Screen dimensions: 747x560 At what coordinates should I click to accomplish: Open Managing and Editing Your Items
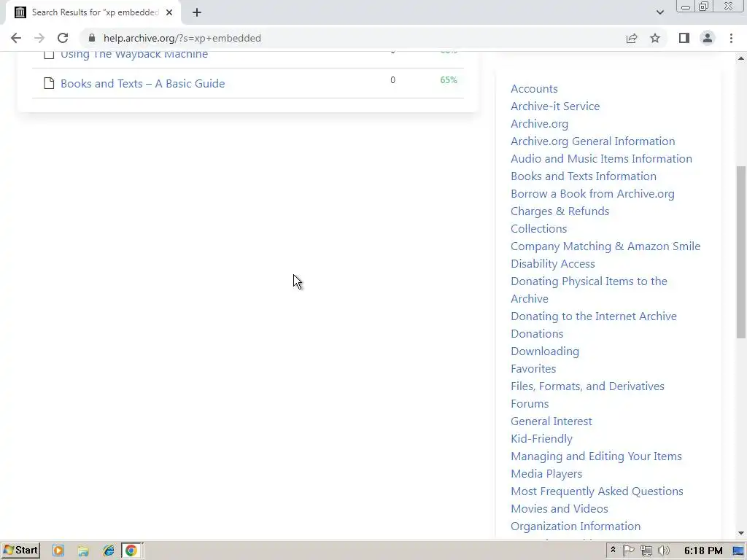click(596, 456)
